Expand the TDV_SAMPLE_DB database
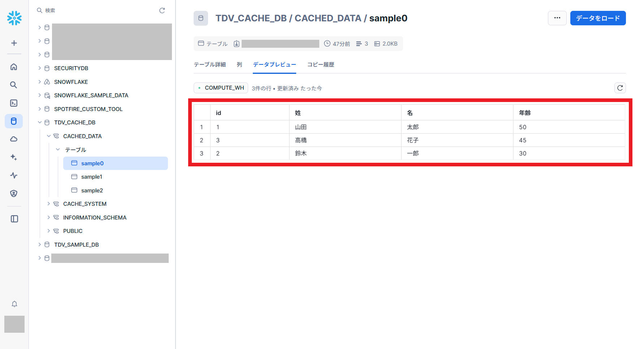The image size is (644, 349). tap(40, 244)
